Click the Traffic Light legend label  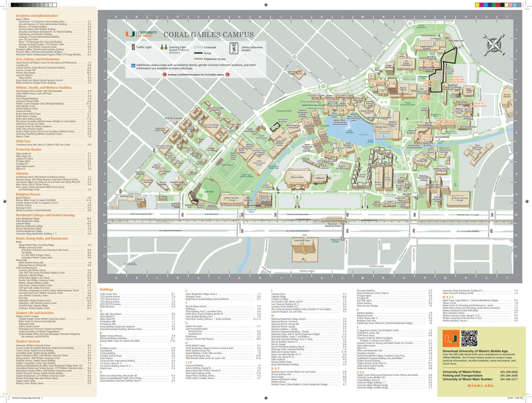[144, 46]
